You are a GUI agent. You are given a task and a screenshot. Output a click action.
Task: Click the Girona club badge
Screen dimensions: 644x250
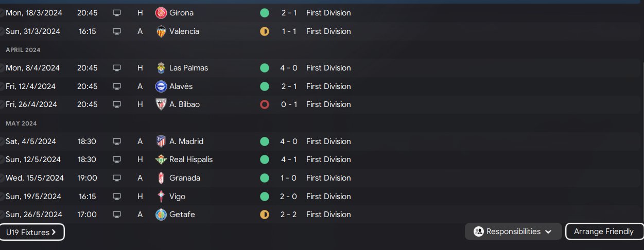(x=161, y=13)
